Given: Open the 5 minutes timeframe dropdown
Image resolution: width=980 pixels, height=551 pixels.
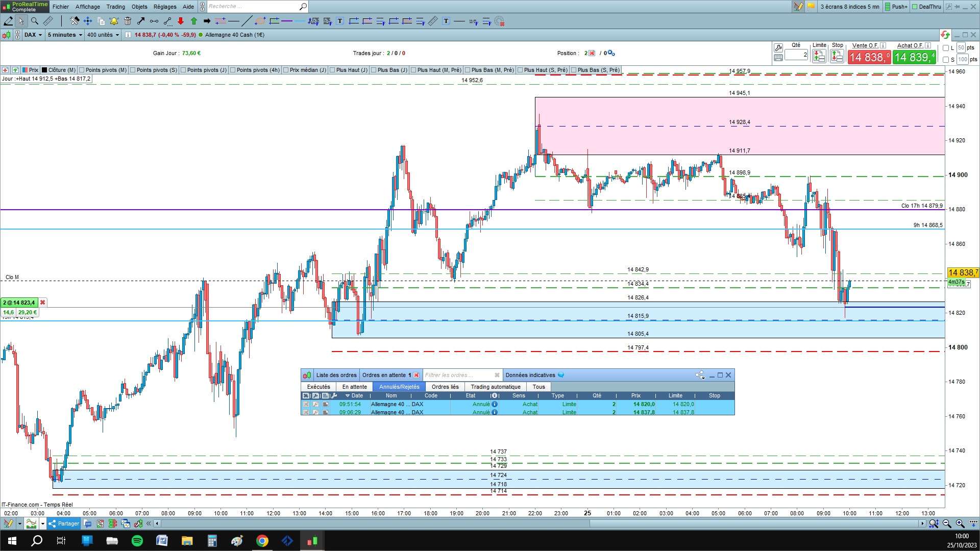Looking at the screenshot, I should [x=65, y=35].
